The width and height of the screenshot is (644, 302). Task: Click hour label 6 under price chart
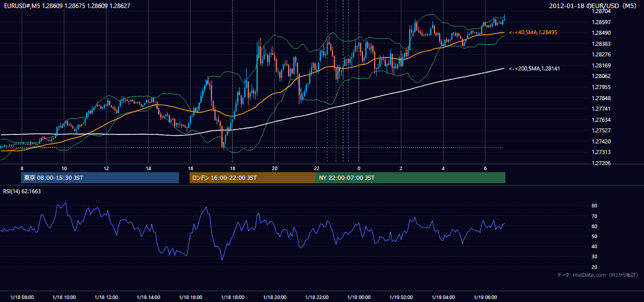485,168
